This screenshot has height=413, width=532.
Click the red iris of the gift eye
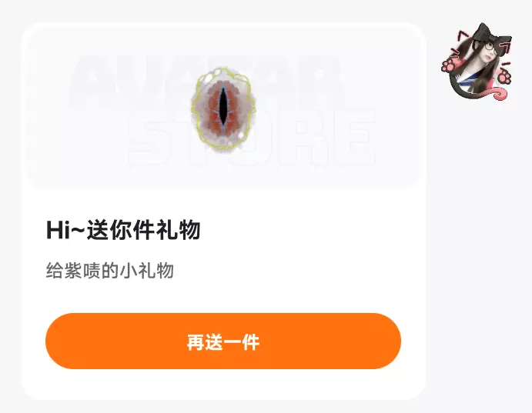[x=214, y=108]
